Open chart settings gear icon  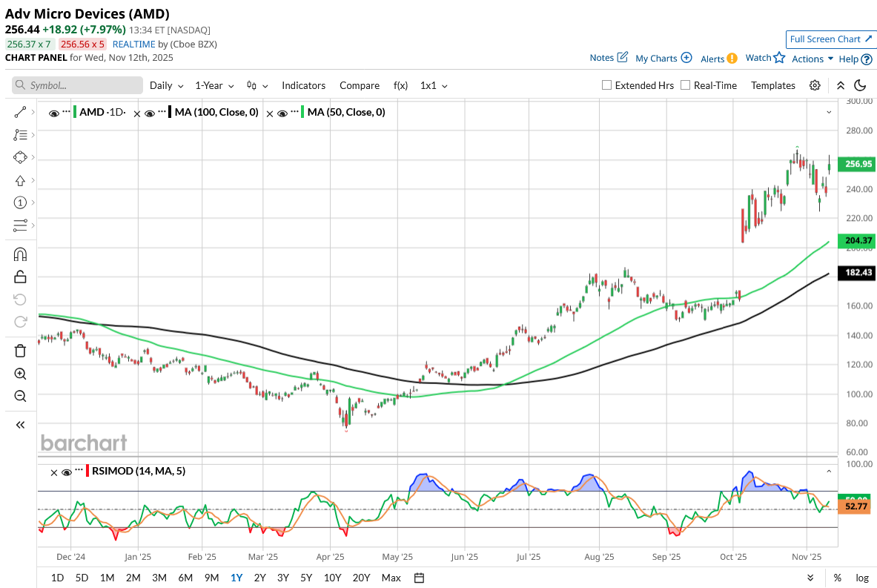[815, 85]
